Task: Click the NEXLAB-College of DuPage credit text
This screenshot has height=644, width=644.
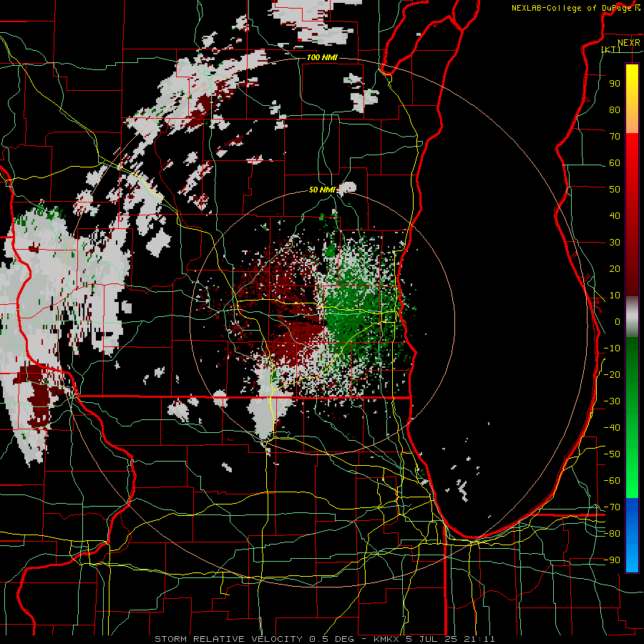Action: tap(571, 8)
